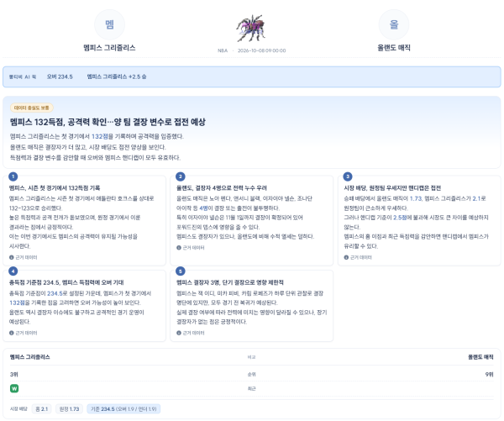Click the 원정 1.73 odds chip
This screenshot has height=421, width=504.
point(70,409)
